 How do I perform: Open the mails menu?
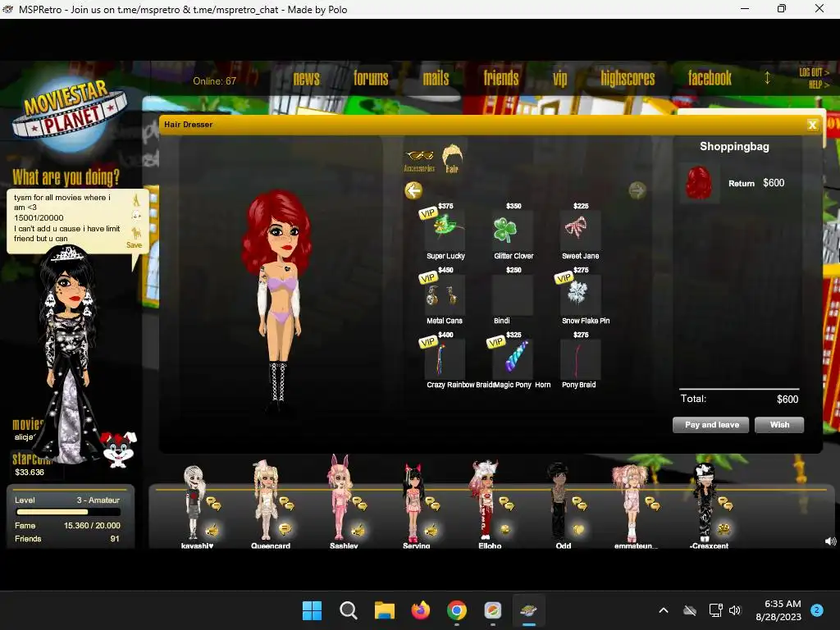point(436,79)
